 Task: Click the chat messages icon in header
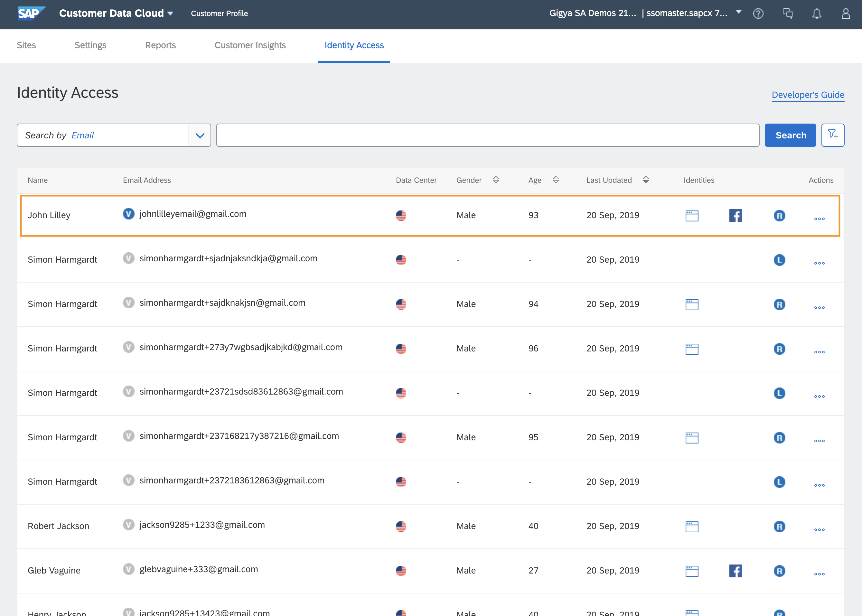[788, 14]
